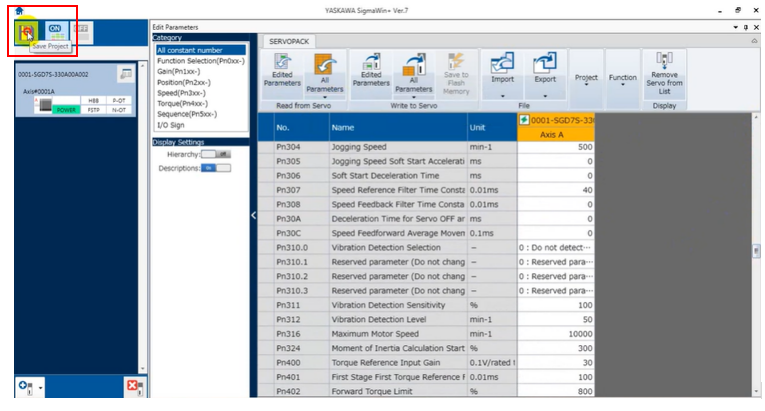Screen dimensions: 765x411
Task: Click the Pn304 Jogging Speed value cell
Action: 555,147
